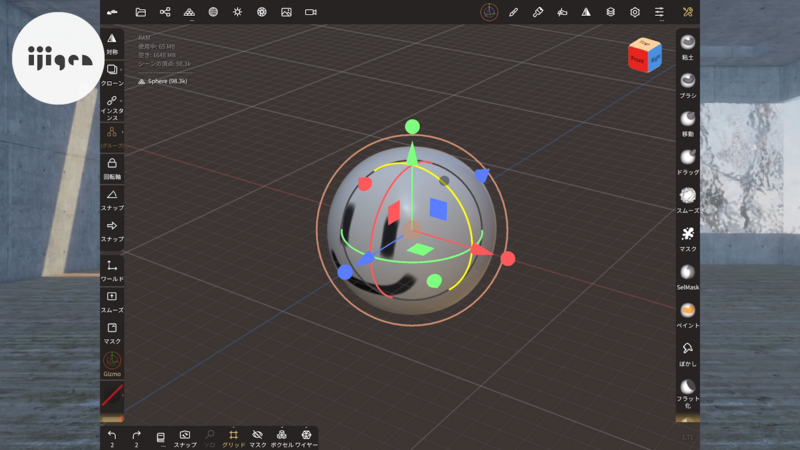This screenshot has height=450, width=800.
Task: Select the フラット化 flatten tool
Action: click(x=688, y=393)
